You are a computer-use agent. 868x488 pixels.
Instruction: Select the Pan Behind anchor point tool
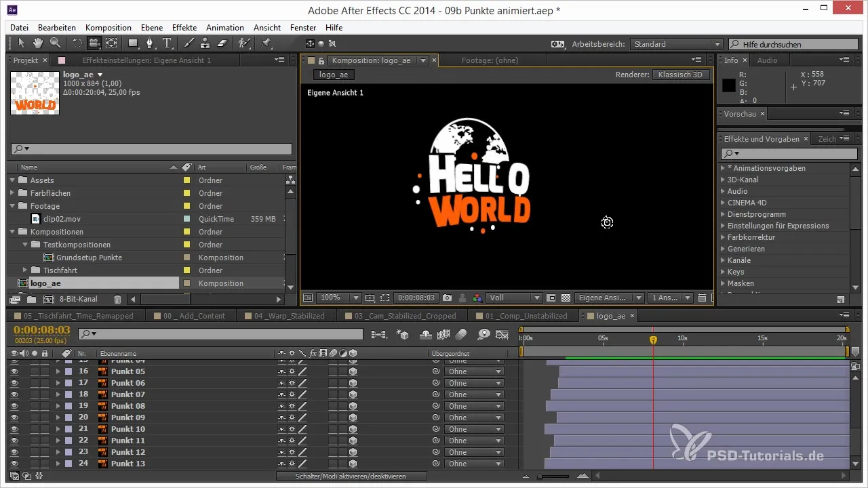[x=111, y=43]
